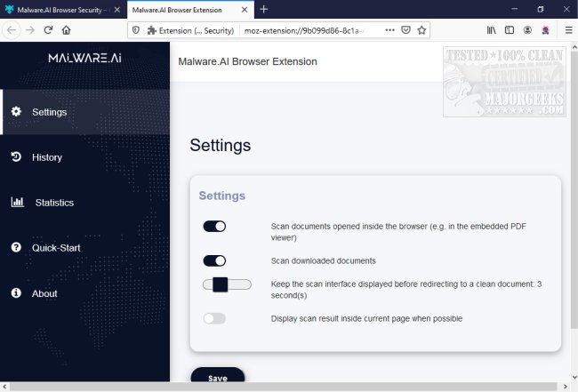Enable display scan result inside current page
578x392 pixels.
point(214,318)
